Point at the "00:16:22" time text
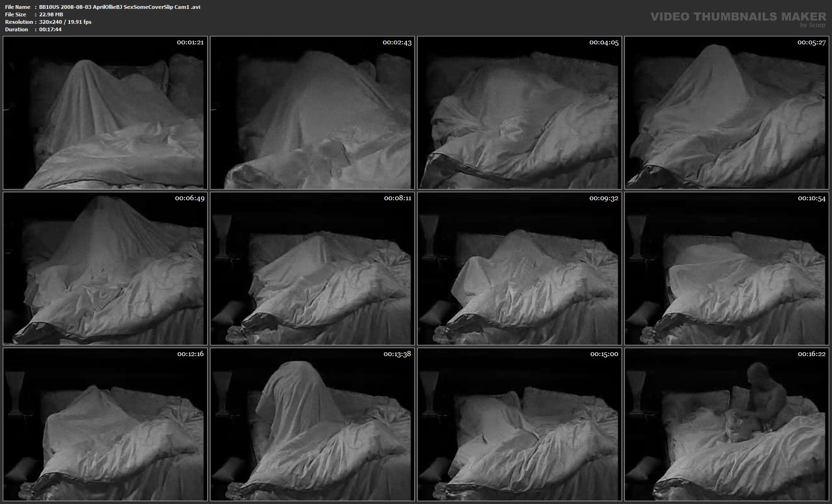This screenshot has width=832, height=504. tap(811, 354)
